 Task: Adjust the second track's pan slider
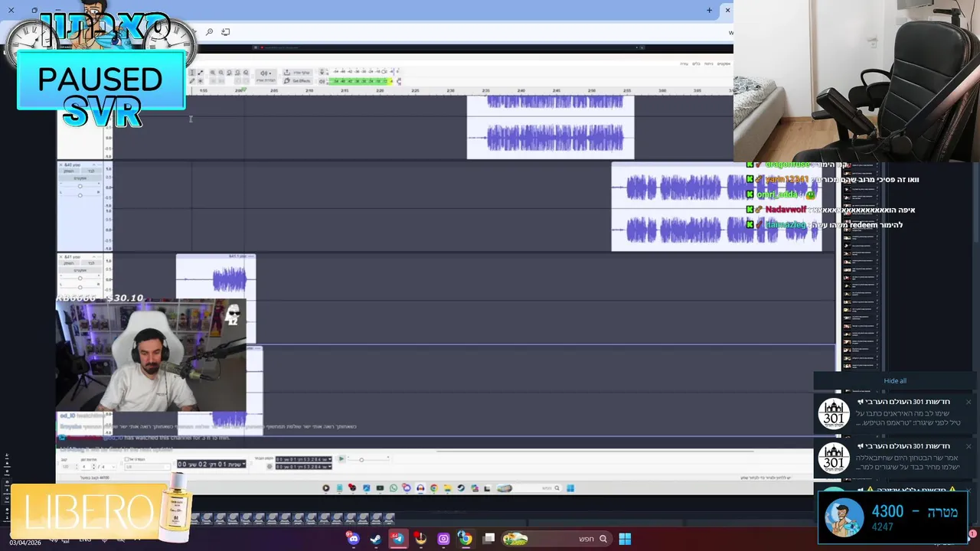pyautogui.click(x=80, y=195)
